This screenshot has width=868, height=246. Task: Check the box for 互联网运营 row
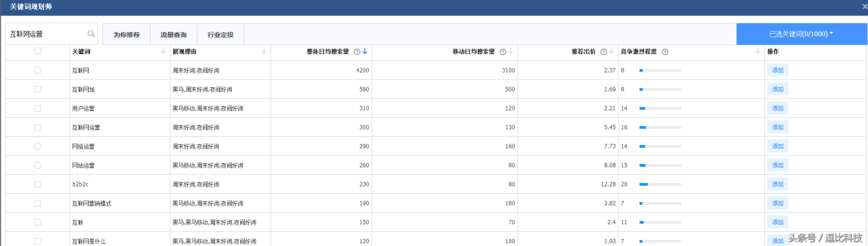point(37,127)
